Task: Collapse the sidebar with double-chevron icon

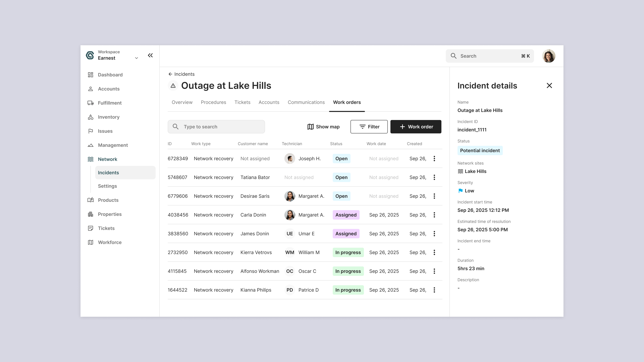Action: [150, 55]
